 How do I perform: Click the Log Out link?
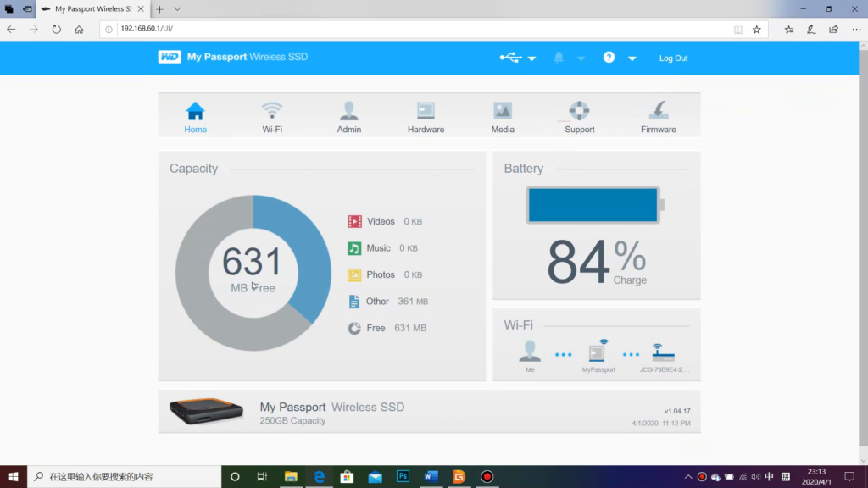pyautogui.click(x=673, y=58)
